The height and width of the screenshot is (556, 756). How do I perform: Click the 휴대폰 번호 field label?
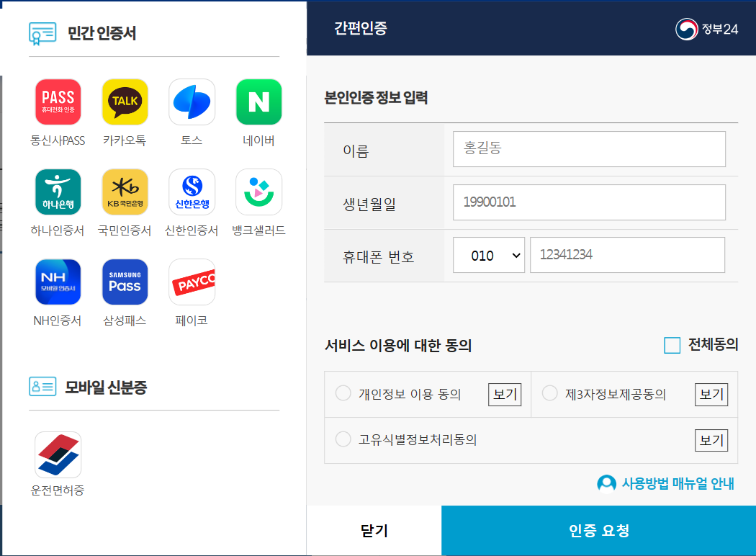379,257
